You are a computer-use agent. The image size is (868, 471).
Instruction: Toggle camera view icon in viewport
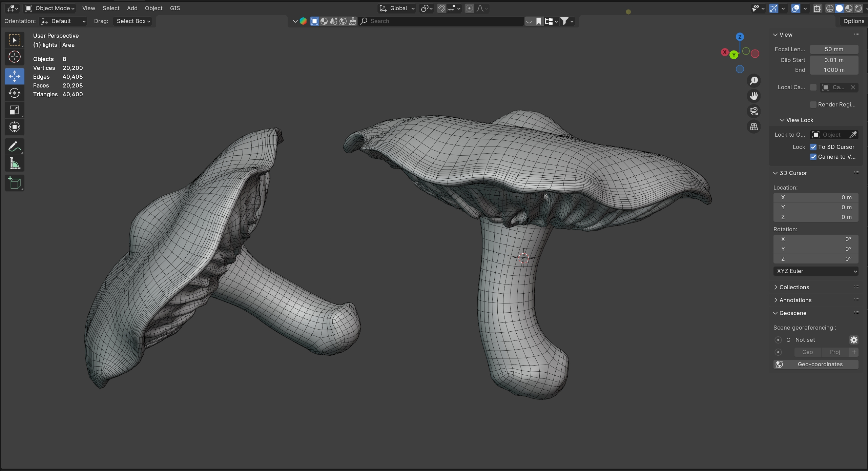point(753,111)
